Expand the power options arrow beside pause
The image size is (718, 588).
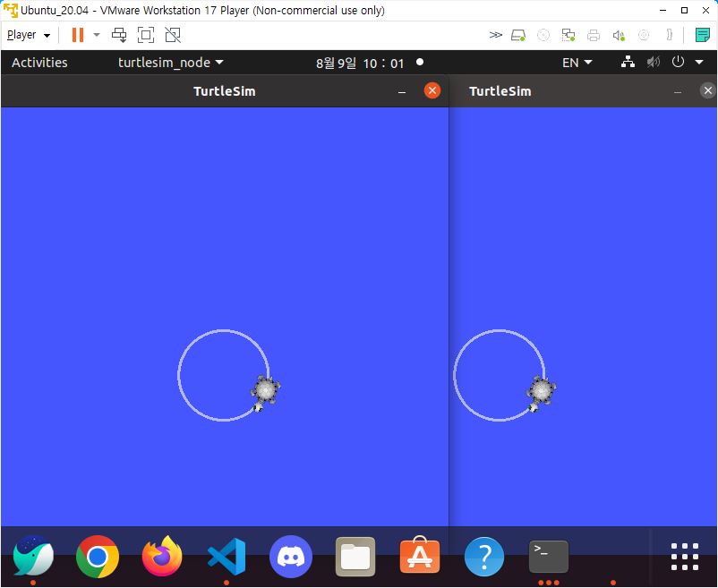[x=96, y=35]
